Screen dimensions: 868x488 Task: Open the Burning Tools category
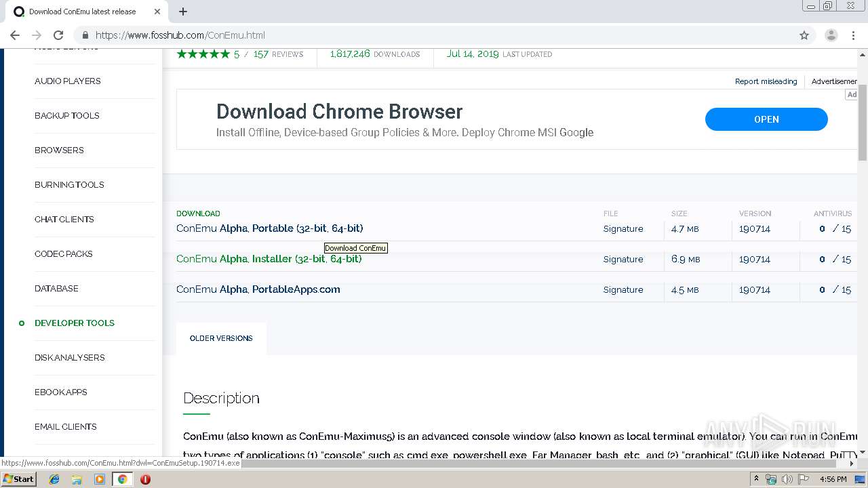point(69,185)
